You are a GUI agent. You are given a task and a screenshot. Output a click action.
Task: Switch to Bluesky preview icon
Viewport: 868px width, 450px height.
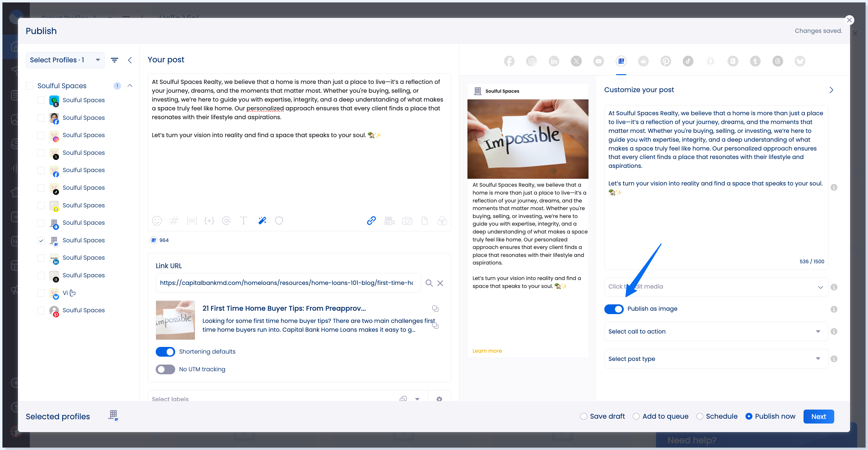800,61
